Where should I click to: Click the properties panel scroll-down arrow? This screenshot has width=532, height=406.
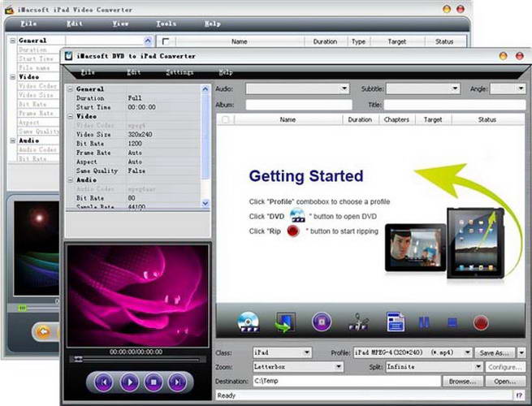205,203
